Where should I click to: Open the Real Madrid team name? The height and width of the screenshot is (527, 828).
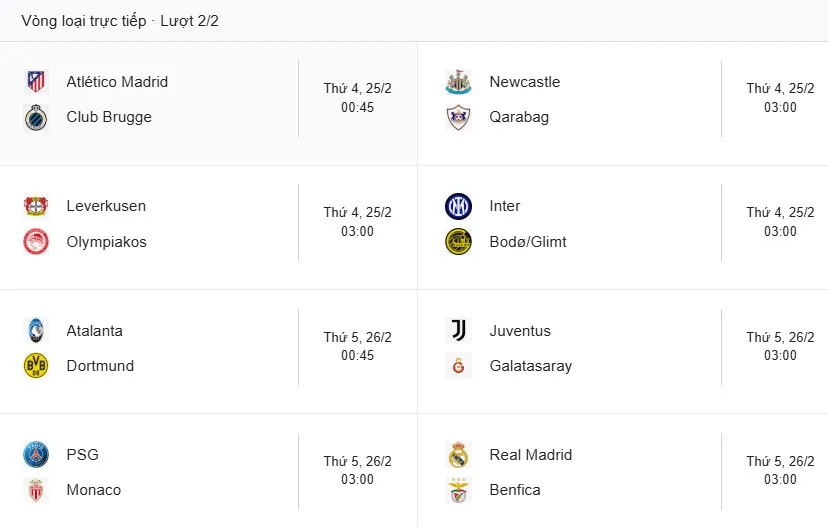coord(530,455)
